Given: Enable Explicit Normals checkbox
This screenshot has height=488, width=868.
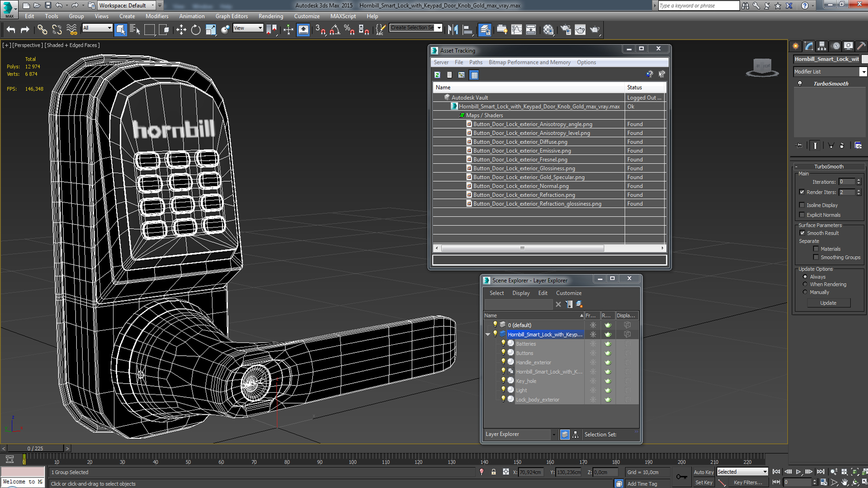Looking at the screenshot, I should point(802,215).
